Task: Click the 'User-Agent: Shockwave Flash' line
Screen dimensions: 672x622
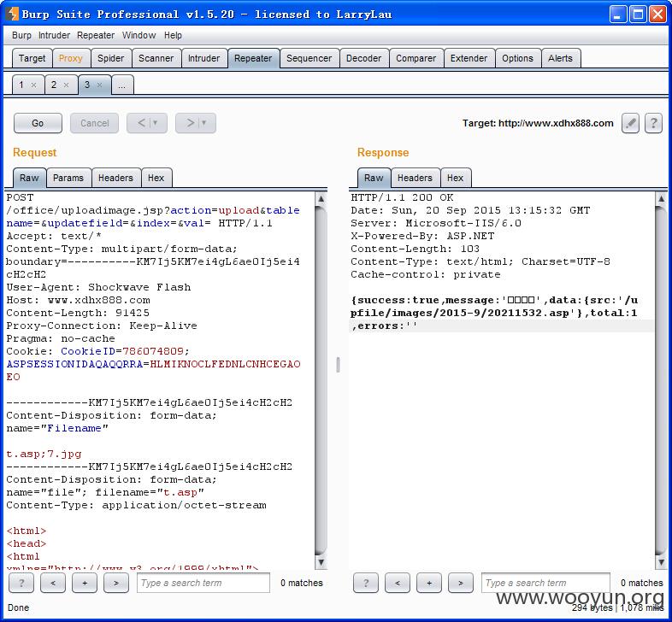Action: [98, 287]
